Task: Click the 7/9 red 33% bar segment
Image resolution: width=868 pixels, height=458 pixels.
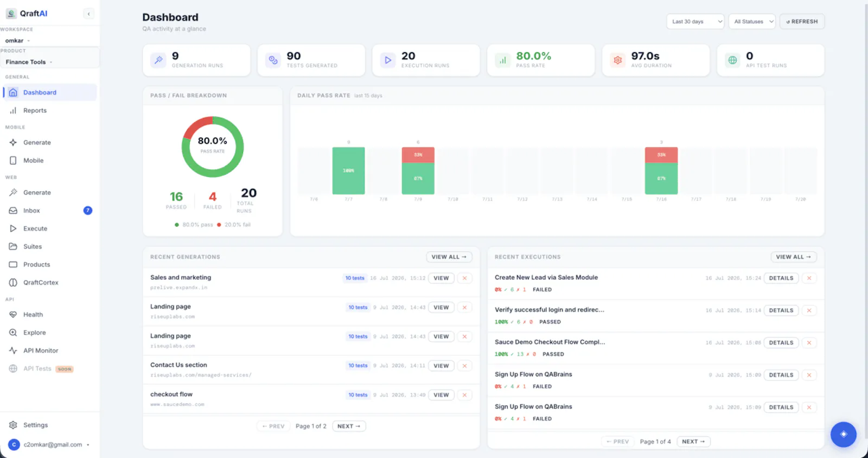Action: [x=418, y=155]
